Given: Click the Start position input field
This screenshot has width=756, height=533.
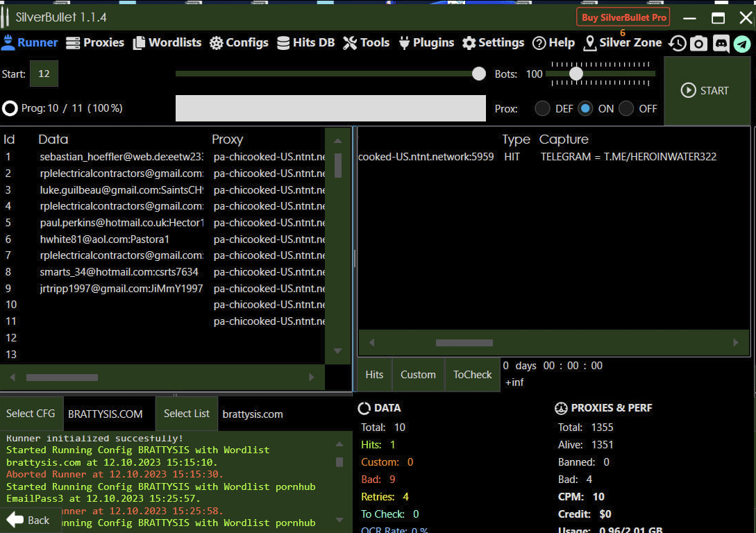Looking at the screenshot, I should pyautogui.click(x=44, y=74).
